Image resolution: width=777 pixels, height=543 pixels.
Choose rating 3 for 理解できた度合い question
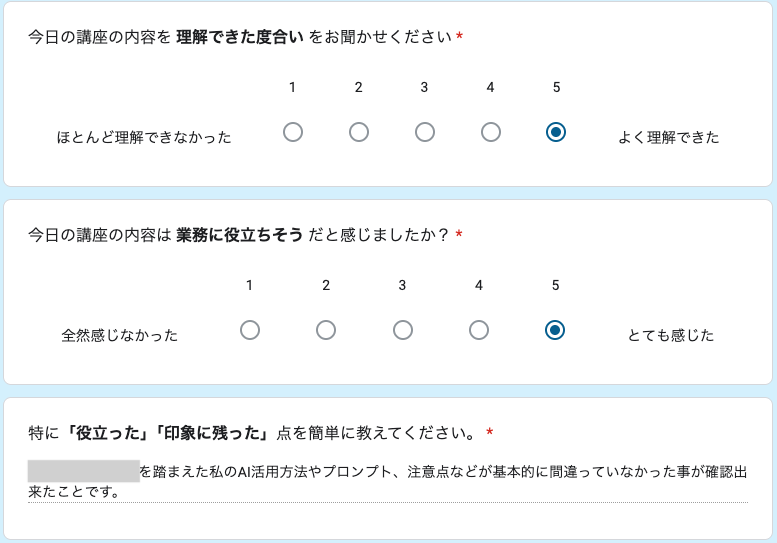coord(425,132)
